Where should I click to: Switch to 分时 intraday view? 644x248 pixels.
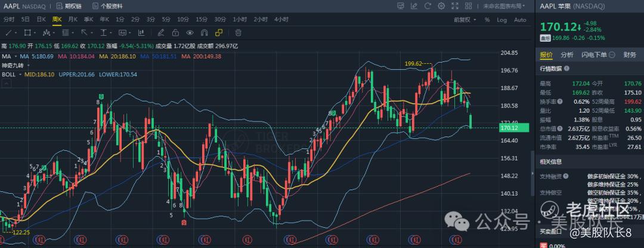(x=9, y=20)
